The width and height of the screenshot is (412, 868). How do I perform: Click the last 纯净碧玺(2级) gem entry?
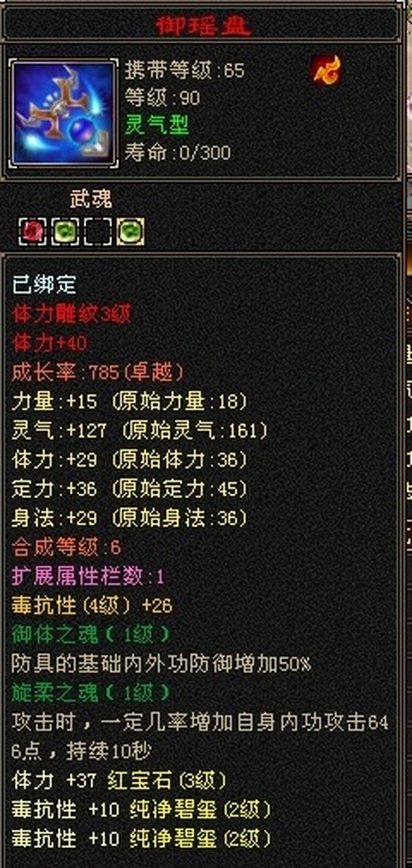200,838
